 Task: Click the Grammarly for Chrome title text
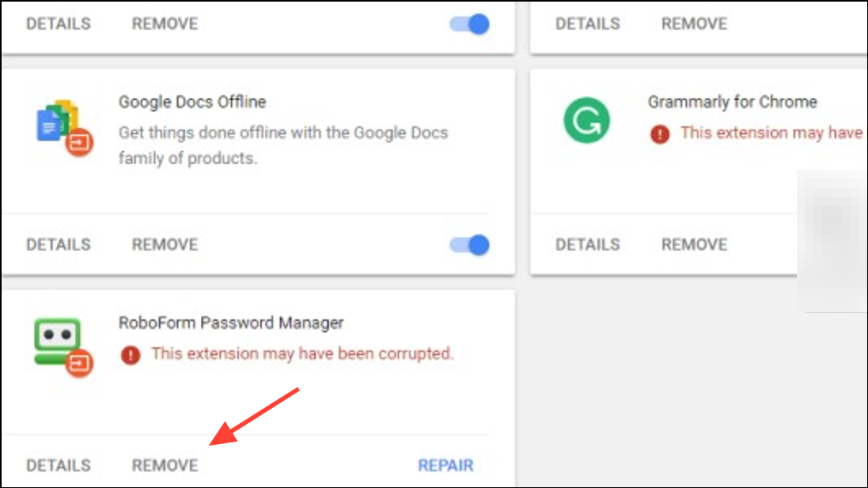733,102
